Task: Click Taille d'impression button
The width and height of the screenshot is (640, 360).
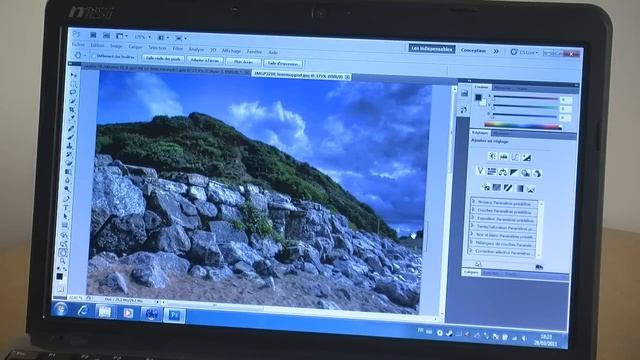Action: (283, 63)
